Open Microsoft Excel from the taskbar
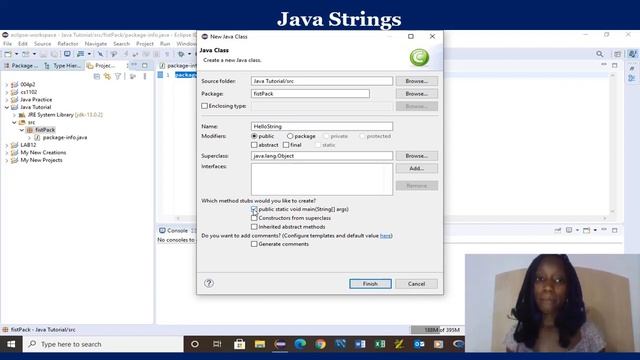Image resolution: width=640 pixels, height=360 pixels. (x=380, y=344)
